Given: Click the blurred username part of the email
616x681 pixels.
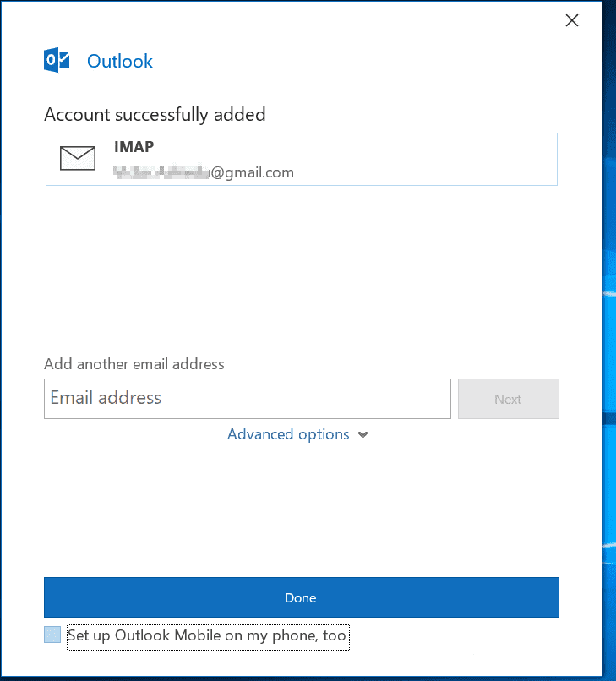Looking at the screenshot, I should [161, 172].
